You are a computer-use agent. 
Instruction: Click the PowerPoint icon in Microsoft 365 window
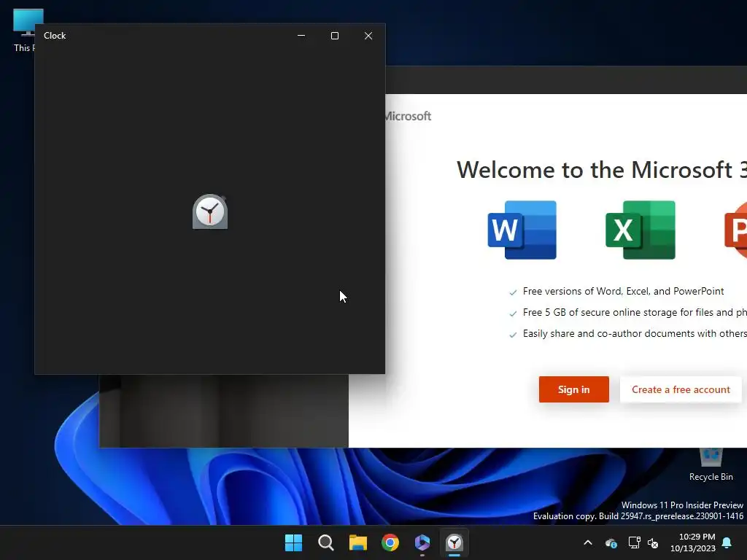click(x=736, y=230)
